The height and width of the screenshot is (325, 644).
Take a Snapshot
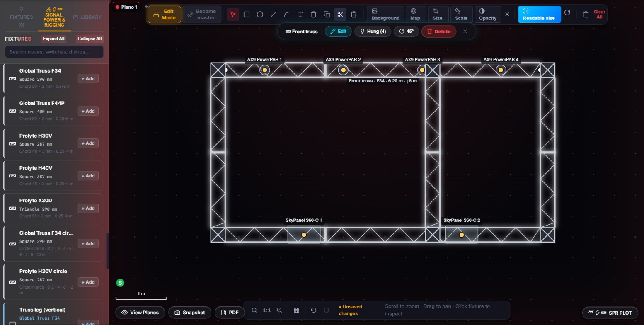click(x=189, y=312)
